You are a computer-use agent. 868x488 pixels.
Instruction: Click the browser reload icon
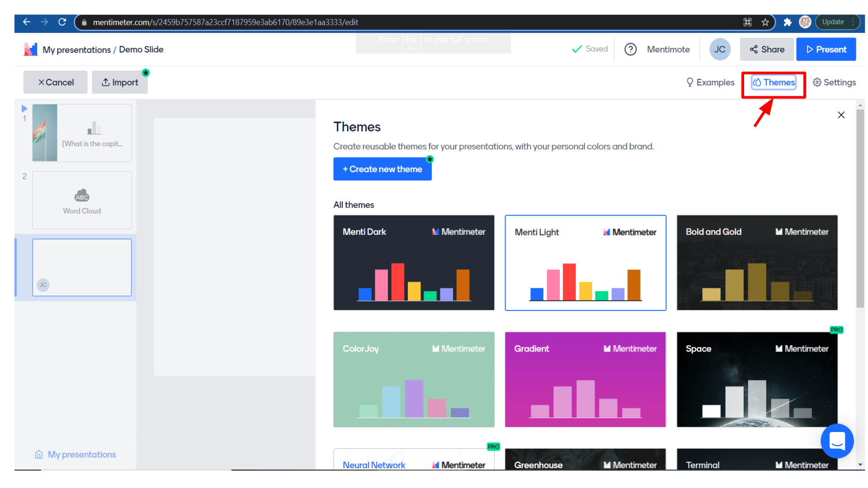[x=62, y=22]
